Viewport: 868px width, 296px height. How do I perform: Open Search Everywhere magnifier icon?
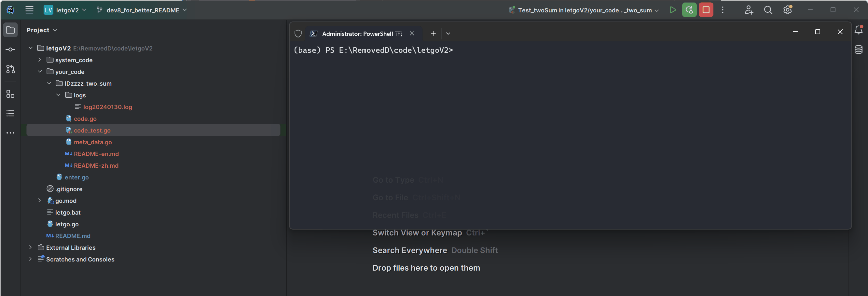768,10
